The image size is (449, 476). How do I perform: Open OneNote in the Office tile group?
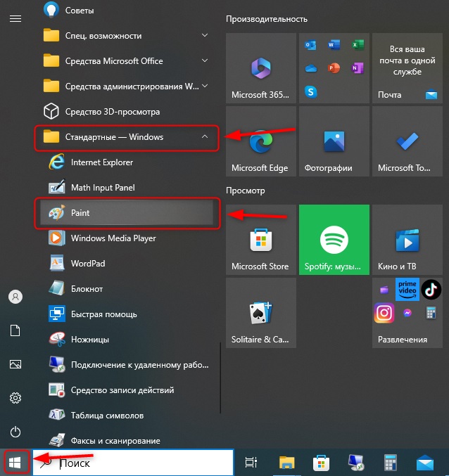(358, 68)
